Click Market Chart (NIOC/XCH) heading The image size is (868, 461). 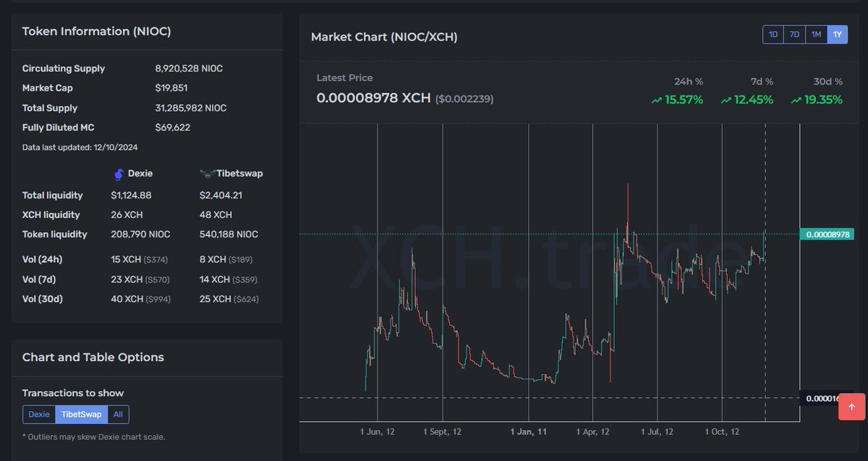384,37
